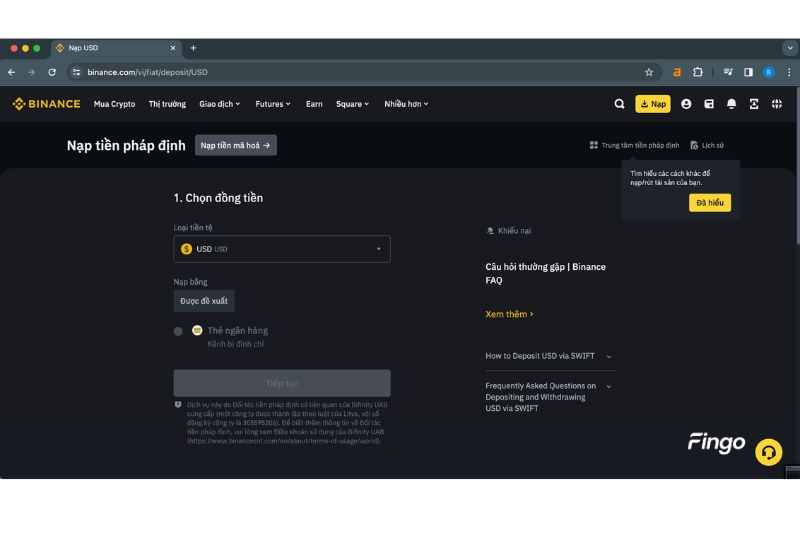
Task: Open the download app QR icon
Action: (754, 104)
